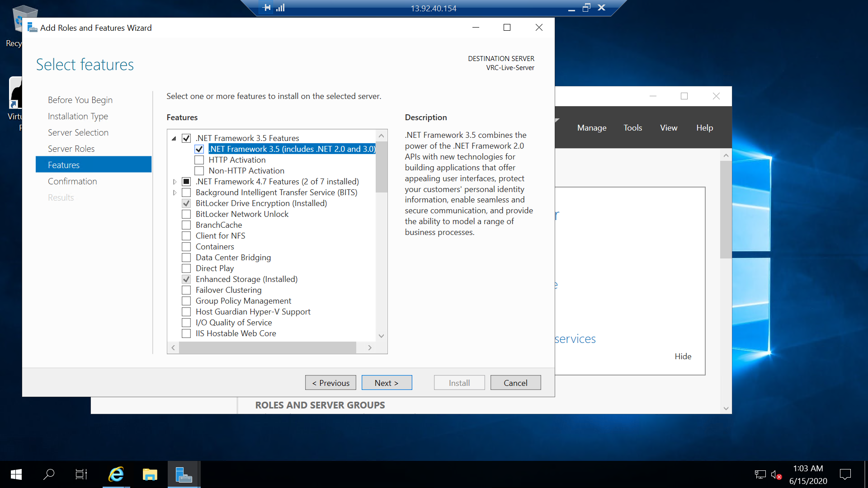The height and width of the screenshot is (488, 868).
Task: Click the features list horizontal scrollbar thumb
Action: (x=268, y=347)
